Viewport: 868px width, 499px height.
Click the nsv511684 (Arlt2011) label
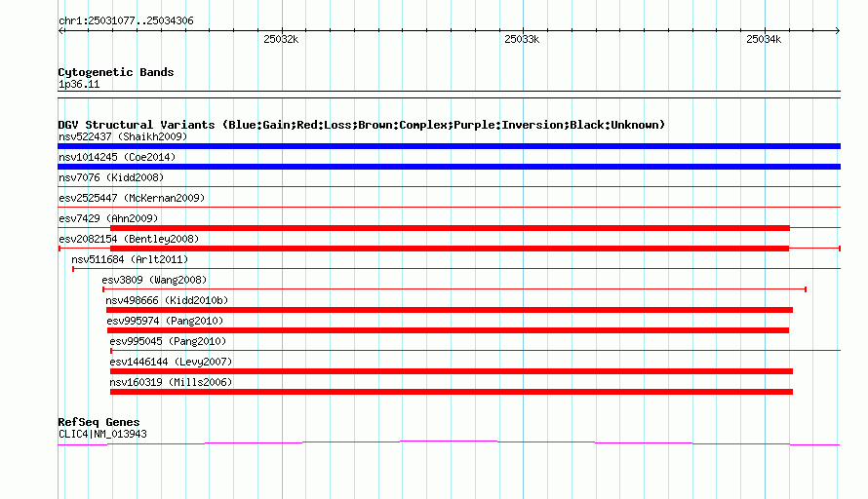pos(130,259)
